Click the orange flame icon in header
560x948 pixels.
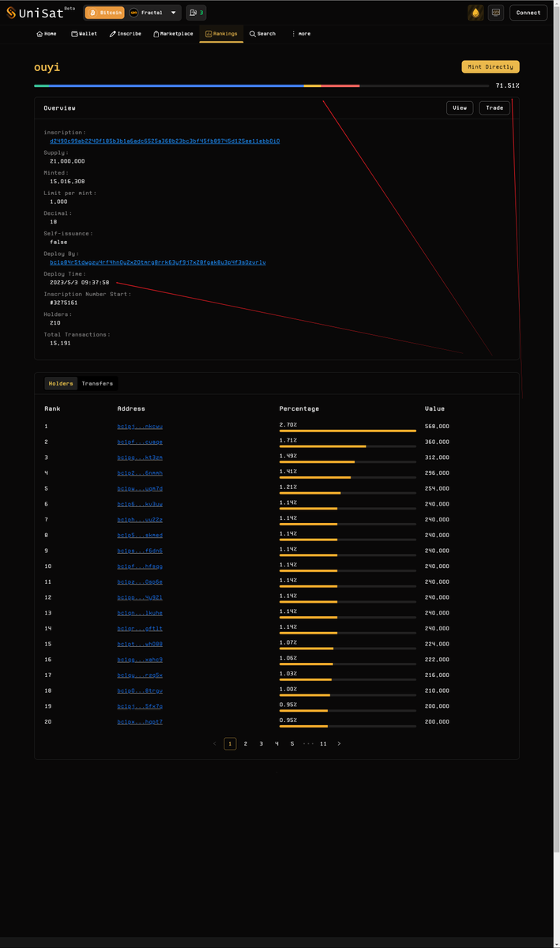click(x=475, y=13)
